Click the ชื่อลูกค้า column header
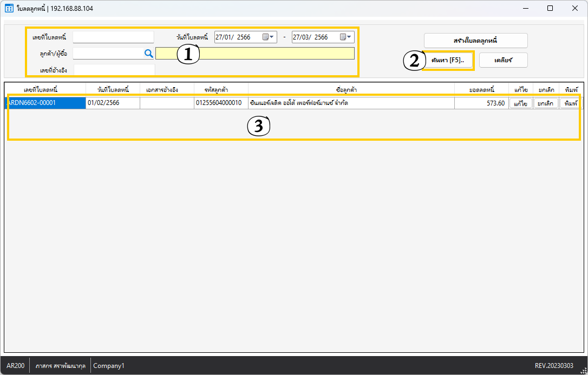 point(351,89)
